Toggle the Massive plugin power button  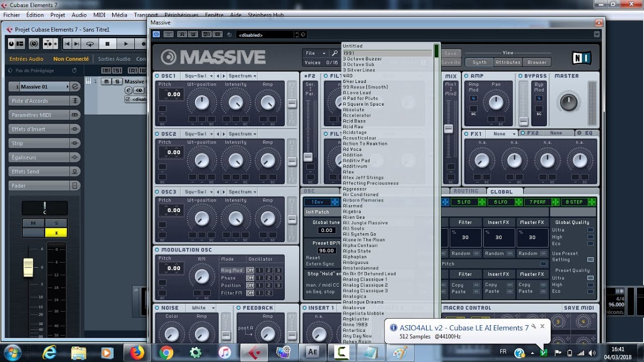[156, 34]
